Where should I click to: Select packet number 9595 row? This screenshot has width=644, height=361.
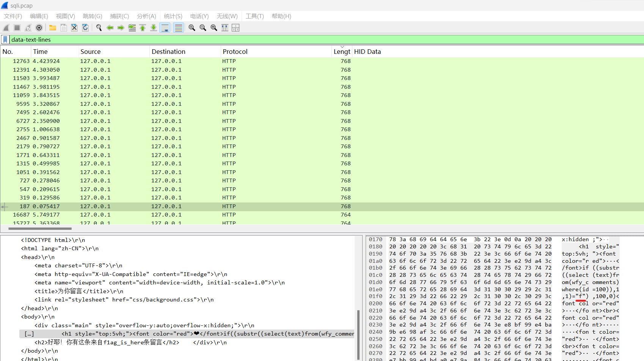point(322,104)
